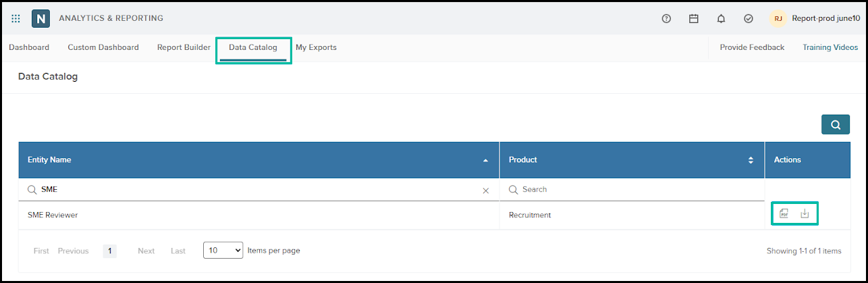Toggle the Product column sort arrows
This screenshot has width=868, height=283.
pos(751,160)
